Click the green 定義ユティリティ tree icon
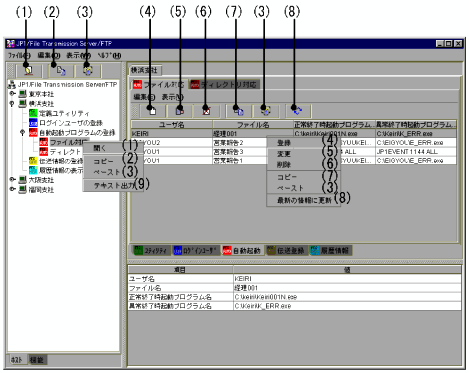The width and height of the screenshot is (469, 373). [x=33, y=113]
